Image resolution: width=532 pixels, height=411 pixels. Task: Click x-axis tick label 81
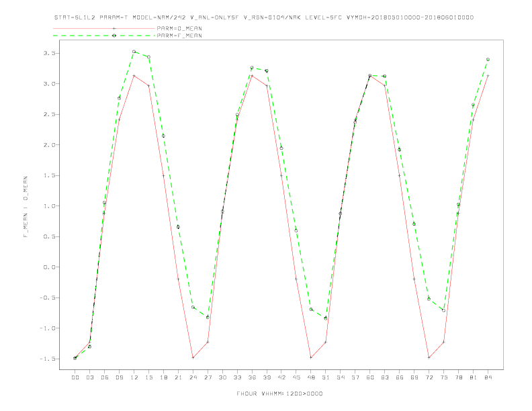tap(474, 377)
